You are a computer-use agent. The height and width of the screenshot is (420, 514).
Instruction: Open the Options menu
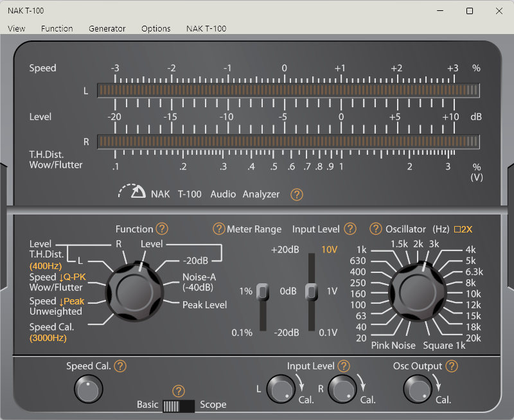(155, 28)
